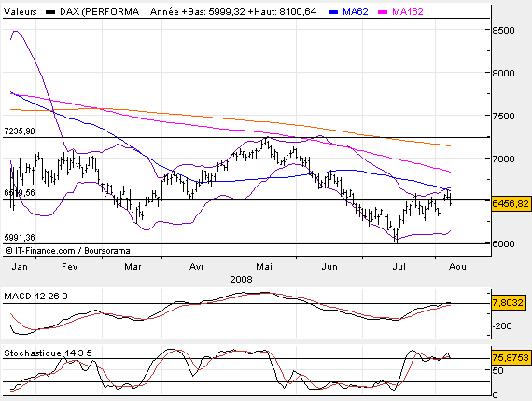Click the 'DAX (PERFORMA' series name
The width and height of the screenshot is (532, 401).
pyautogui.click(x=100, y=12)
